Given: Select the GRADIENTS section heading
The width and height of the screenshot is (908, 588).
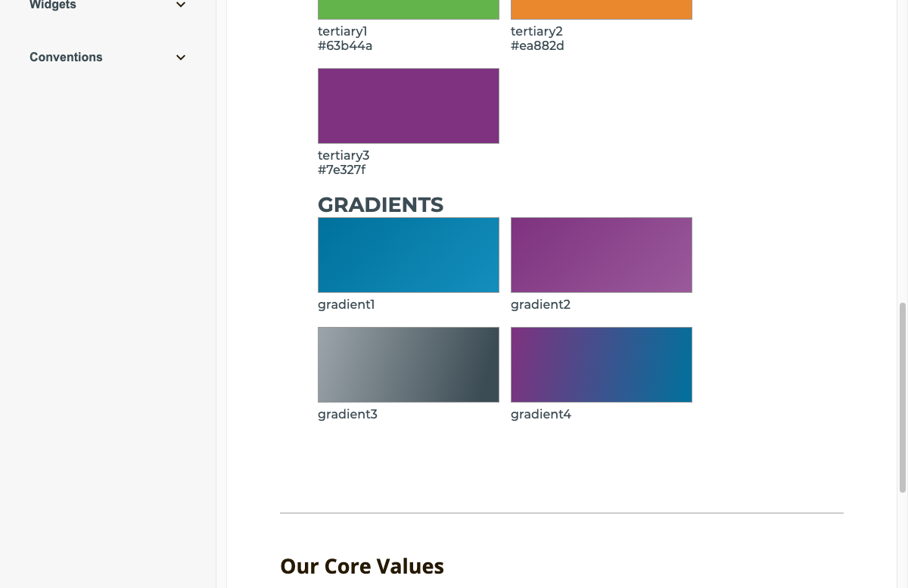Looking at the screenshot, I should [x=381, y=204].
